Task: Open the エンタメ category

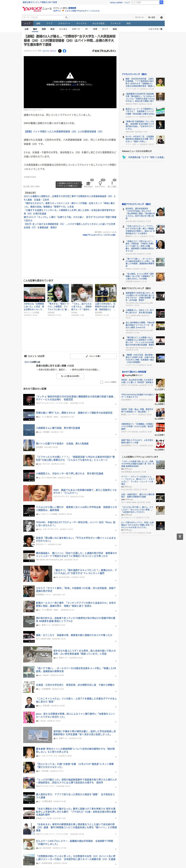Action: tap(63, 29)
